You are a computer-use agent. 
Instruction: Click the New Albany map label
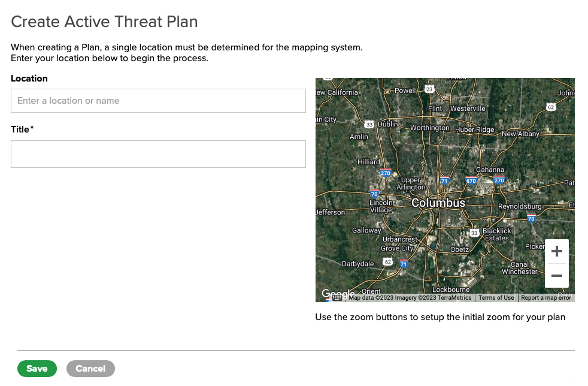[520, 134]
